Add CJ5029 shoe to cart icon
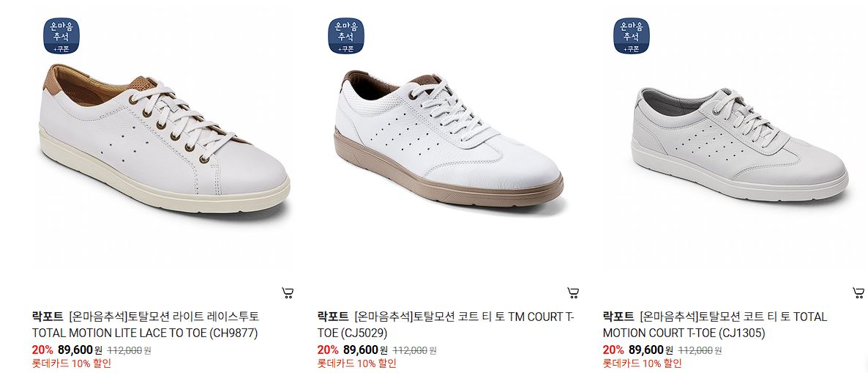The width and height of the screenshot is (868, 373). 573,292
